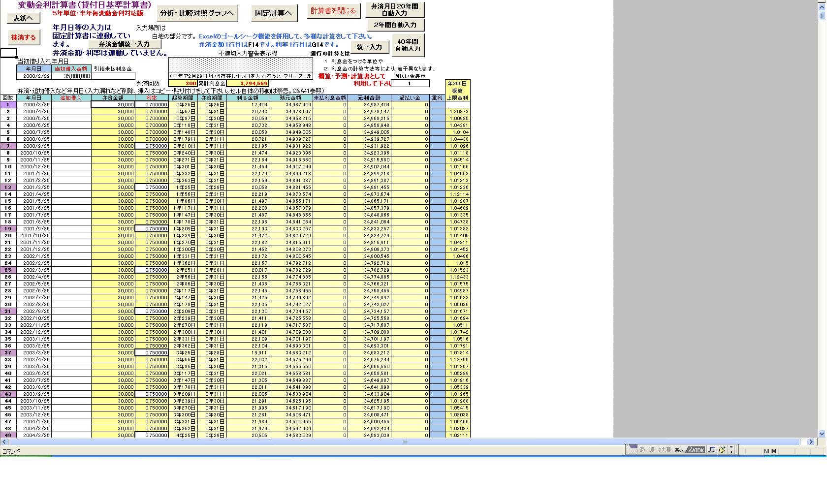827x504 pixels.
Task: Select the 弁済回数 cell showing 300
Action: [x=183, y=84]
